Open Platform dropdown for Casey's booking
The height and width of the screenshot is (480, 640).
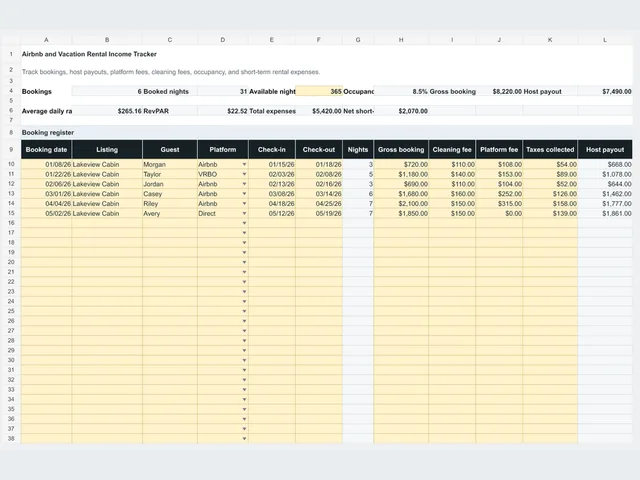coord(244,194)
